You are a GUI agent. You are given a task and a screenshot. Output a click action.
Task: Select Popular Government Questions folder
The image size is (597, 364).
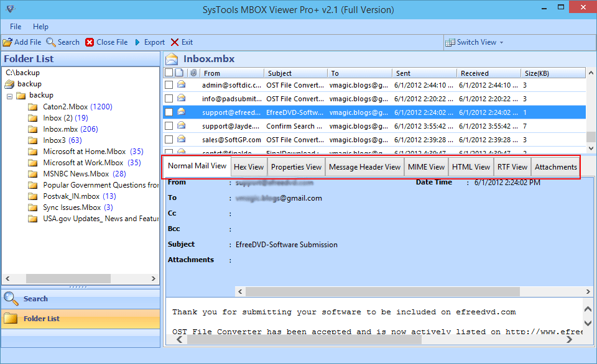pos(101,185)
